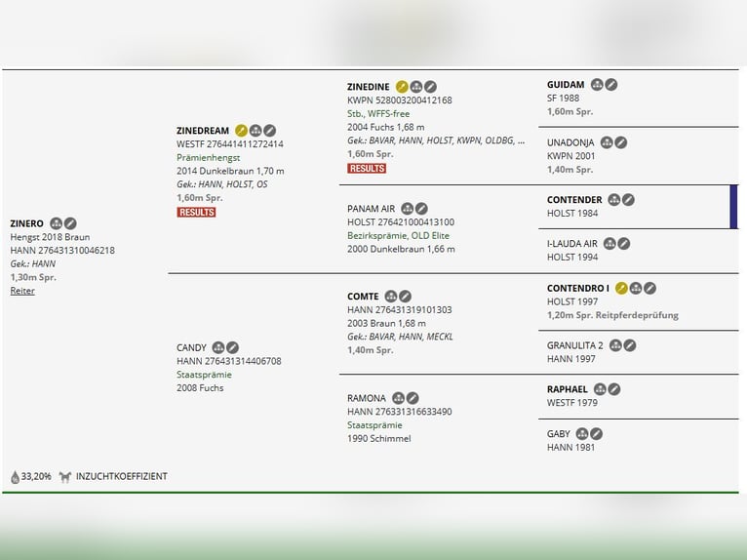Open the pedigree icon next to PANAM AIR
Screen dimensions: 747x560
tap(407, 209)
